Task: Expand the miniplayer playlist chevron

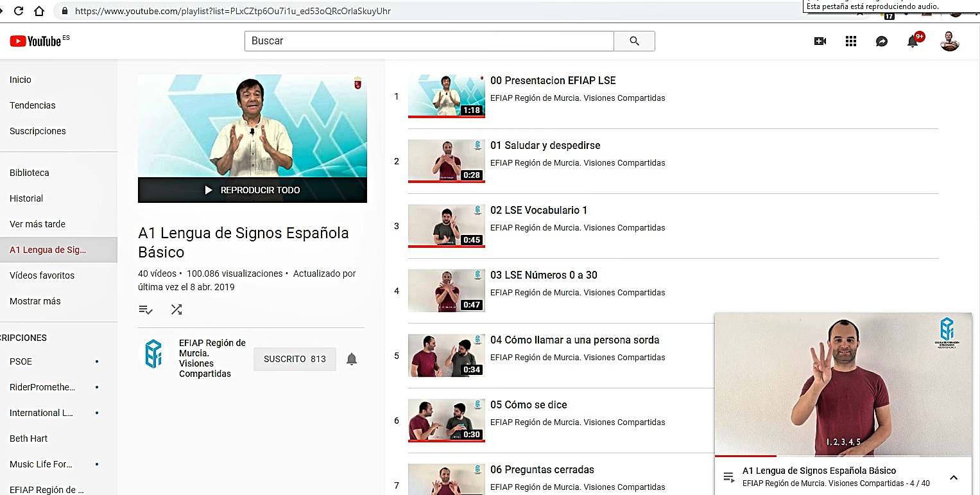Action: (x=953, y=477)
